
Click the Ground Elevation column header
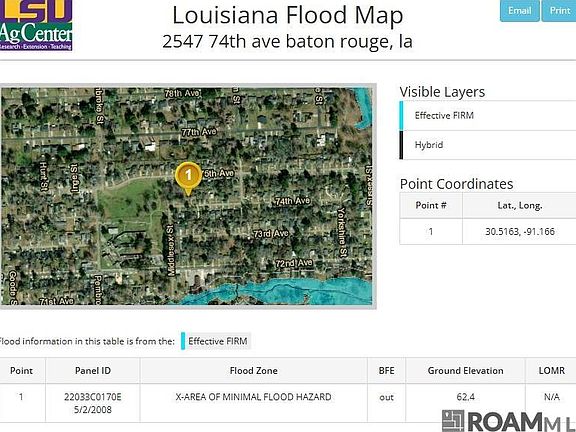465,371
